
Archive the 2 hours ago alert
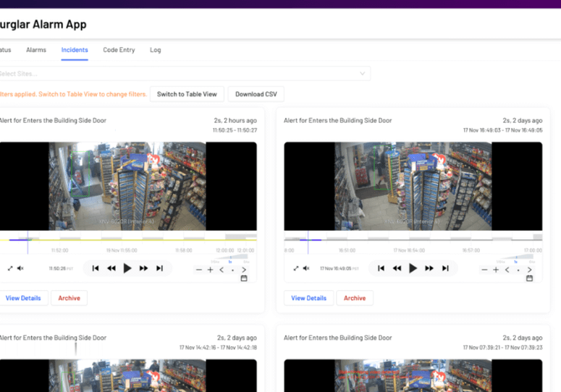click(69, 298)
